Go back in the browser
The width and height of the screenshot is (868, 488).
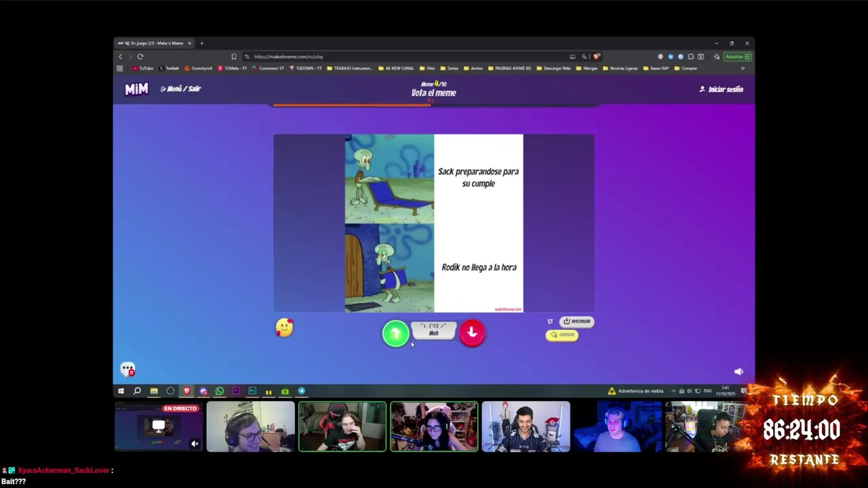(121, 57)
